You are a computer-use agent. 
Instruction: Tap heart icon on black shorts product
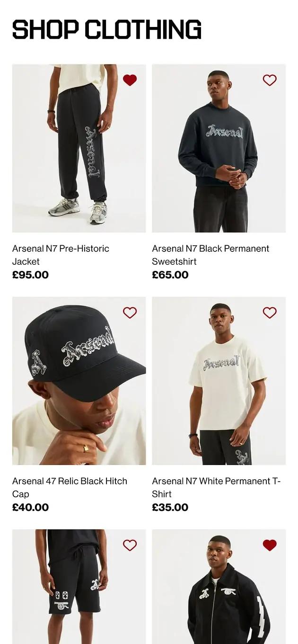point(130,545)
